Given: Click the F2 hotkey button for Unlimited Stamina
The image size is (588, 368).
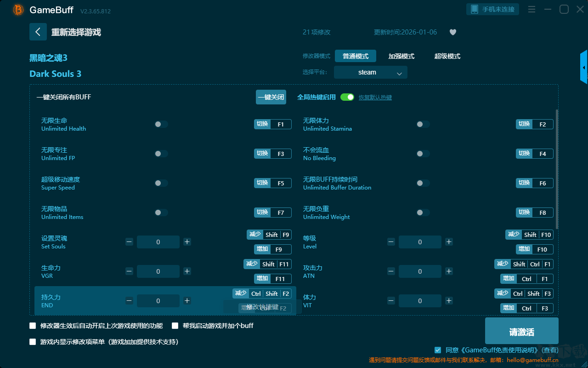Looking at the screenshot, I should tap(535, 124).
